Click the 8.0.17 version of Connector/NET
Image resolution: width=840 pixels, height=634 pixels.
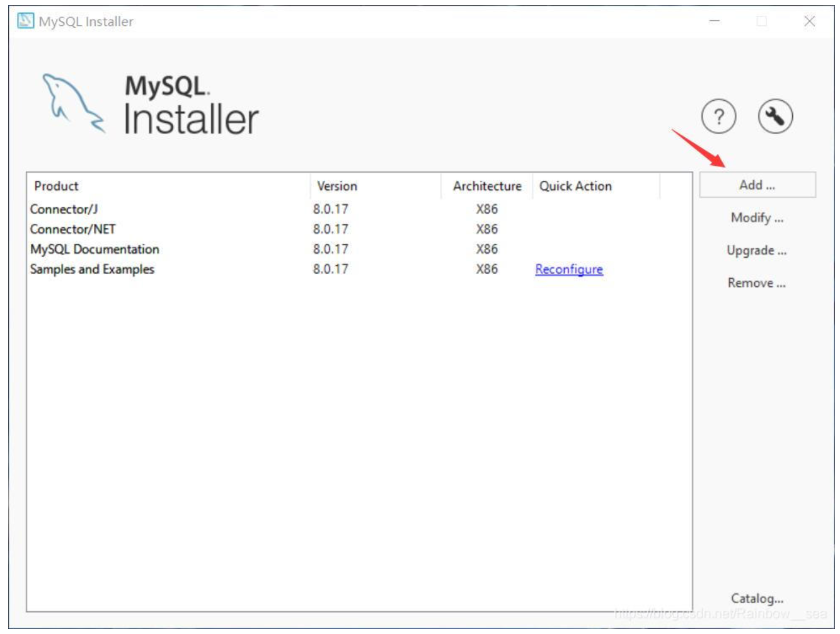(x=331, y=229)
